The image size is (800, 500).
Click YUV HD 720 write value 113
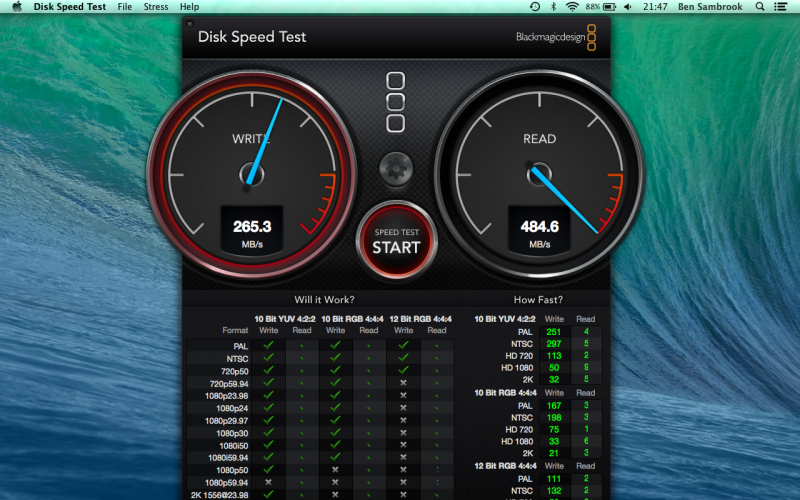pos(554,356)
